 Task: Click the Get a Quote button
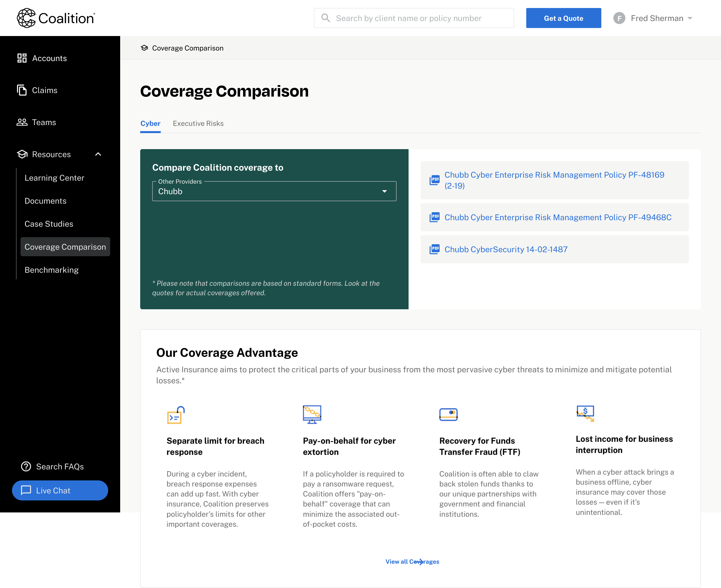564,18
